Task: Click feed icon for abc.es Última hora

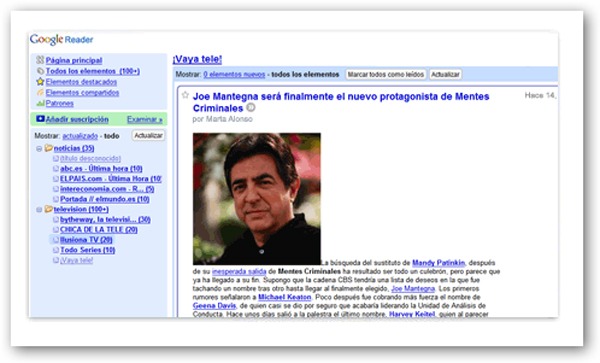Action: (x=56, y=168)
